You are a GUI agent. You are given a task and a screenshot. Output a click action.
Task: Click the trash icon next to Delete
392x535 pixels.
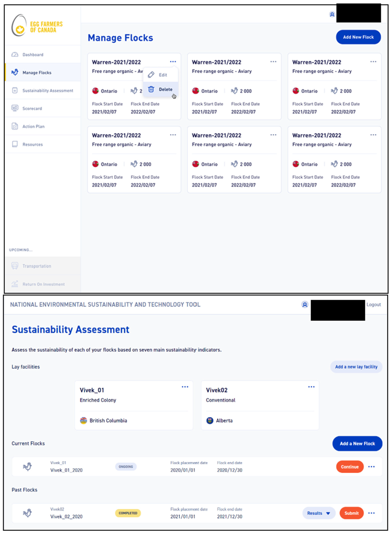151,89
